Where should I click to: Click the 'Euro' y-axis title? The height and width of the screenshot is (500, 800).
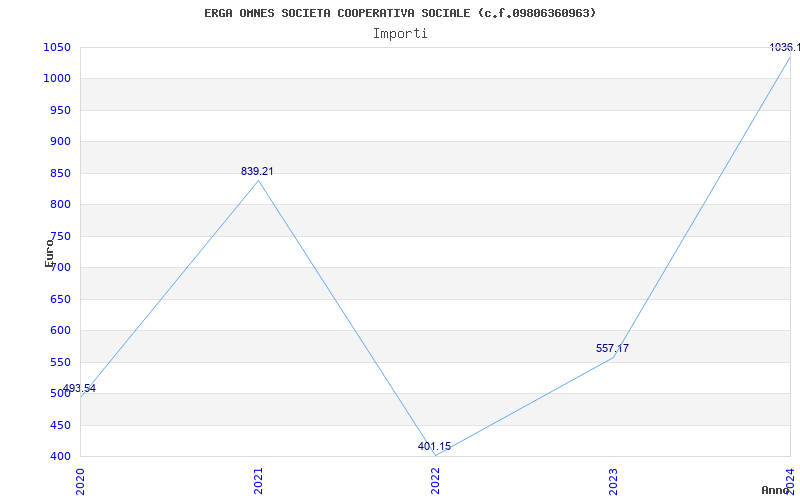[49, 253]
